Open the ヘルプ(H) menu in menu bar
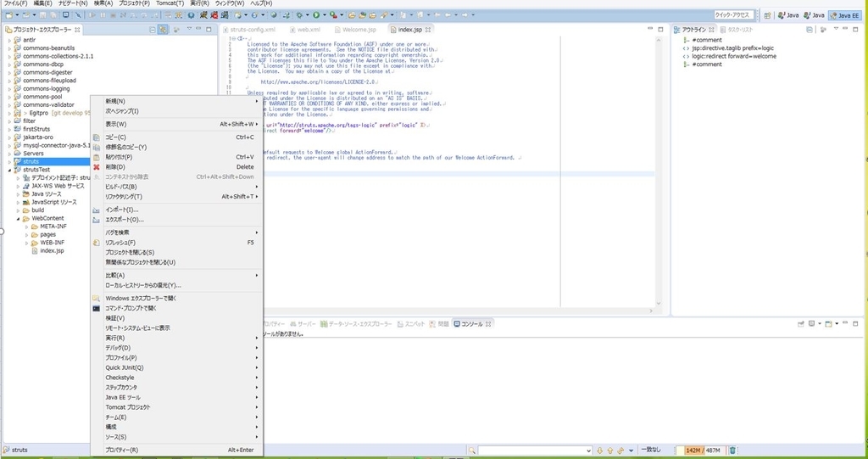Viewport: 868px width, 459px height. [261, 3]
